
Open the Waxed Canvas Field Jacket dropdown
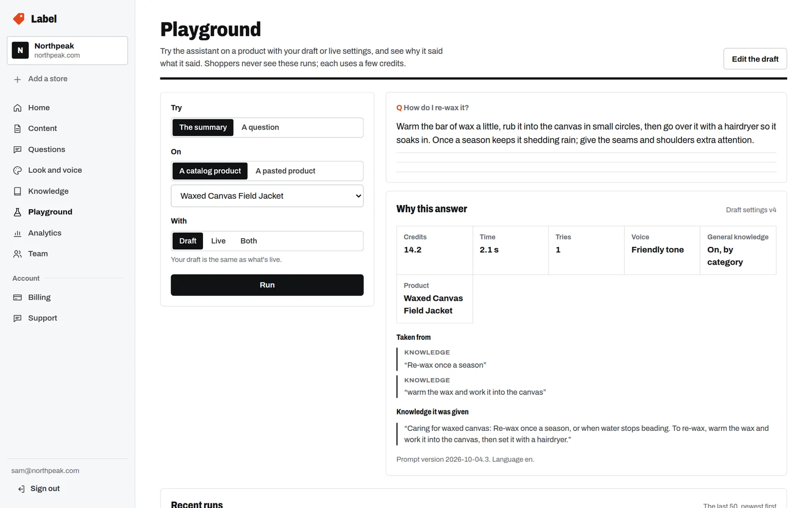click(x=267, y=196)
